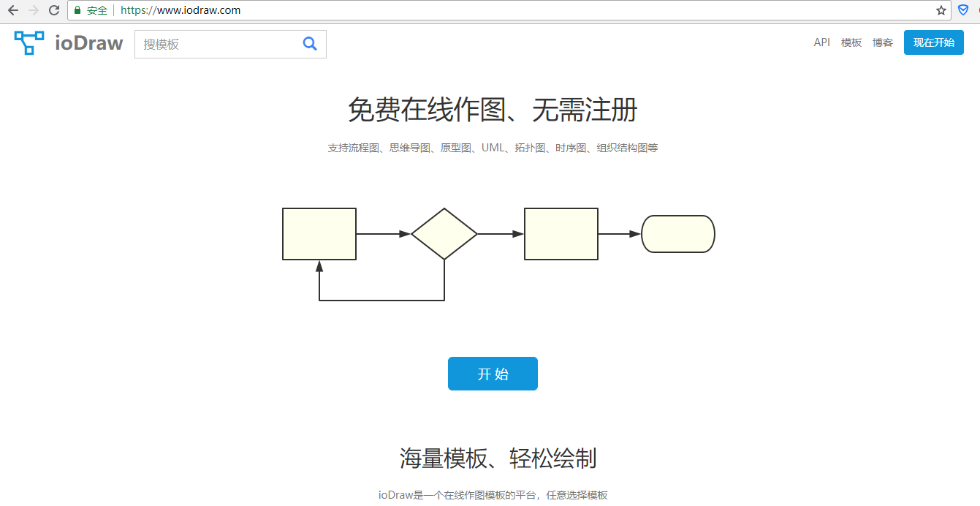Viewport: 980px width, 506px height.
Task: Click the page refresh icon
Action: tap(53, 10)
